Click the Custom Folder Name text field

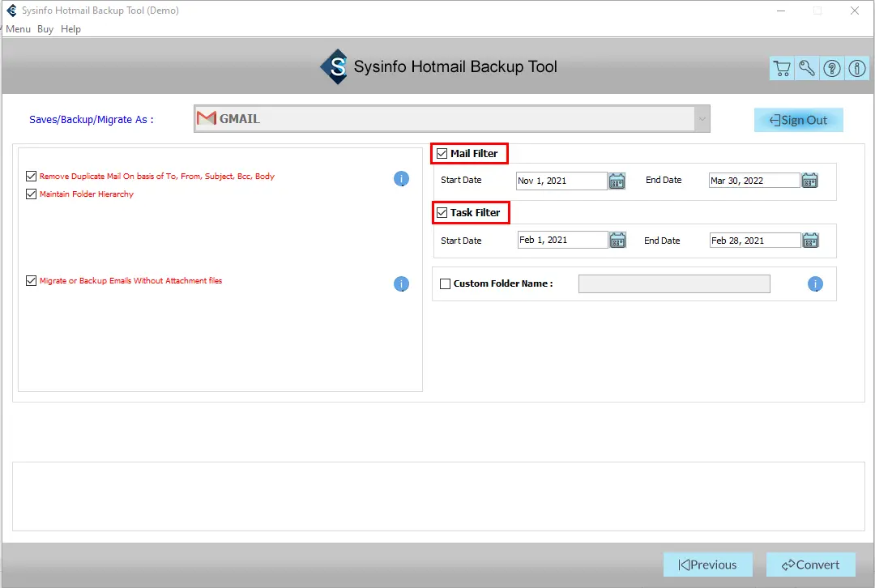tap(674, 284)
